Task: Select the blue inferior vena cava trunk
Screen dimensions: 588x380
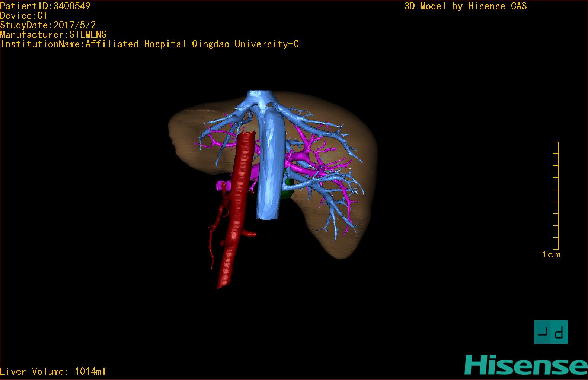Action: pyautogui.click(x=271, y=164)
